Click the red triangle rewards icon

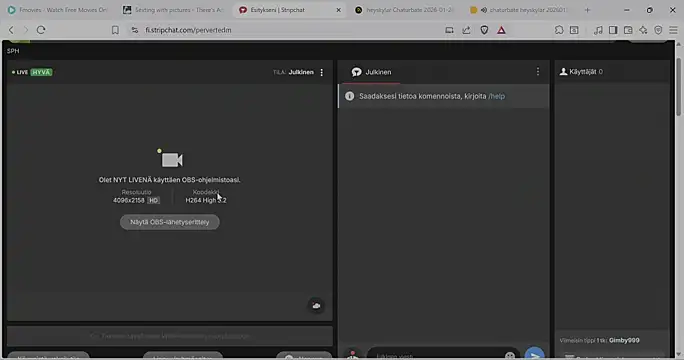pyautogui.click(x=501, y=30)
